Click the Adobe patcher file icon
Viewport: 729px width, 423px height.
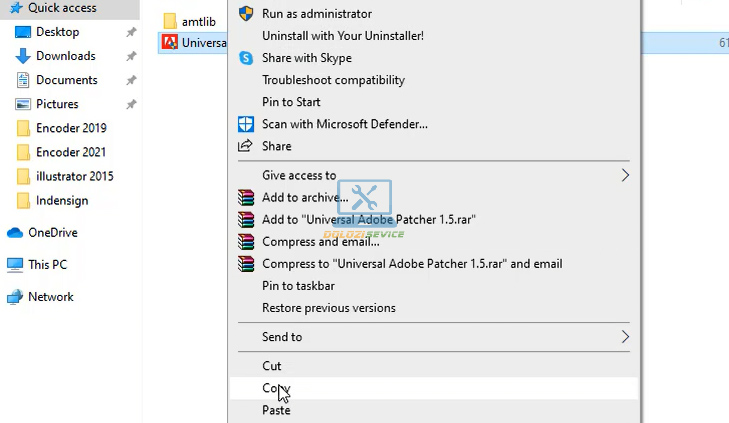169,43
